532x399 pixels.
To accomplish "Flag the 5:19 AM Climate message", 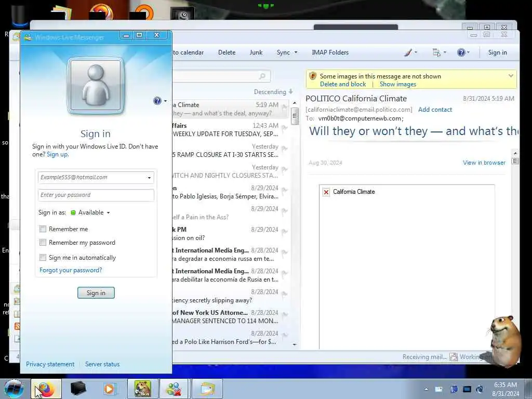I will [x=284, y=108].
